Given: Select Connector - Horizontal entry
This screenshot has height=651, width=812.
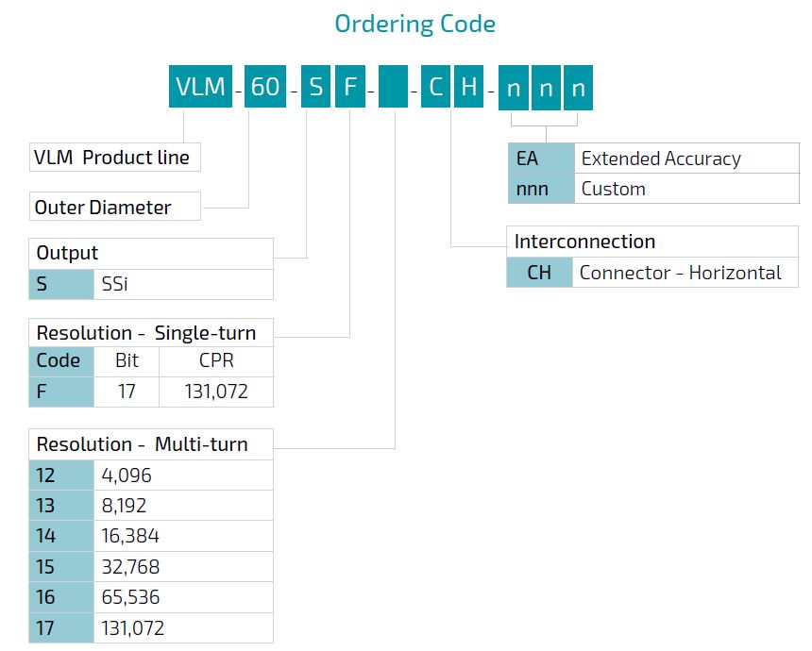Looking at the screenshot, I should click(652, 273).
